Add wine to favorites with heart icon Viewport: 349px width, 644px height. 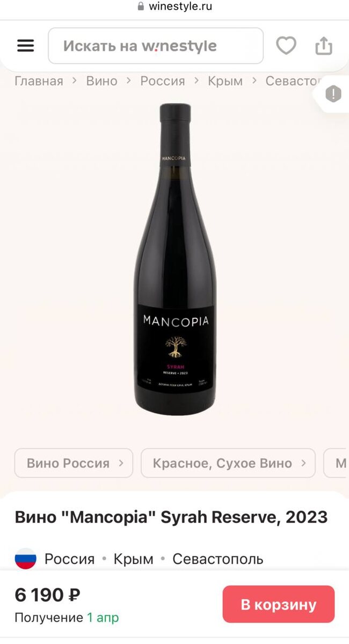click(x=286, y=46)
